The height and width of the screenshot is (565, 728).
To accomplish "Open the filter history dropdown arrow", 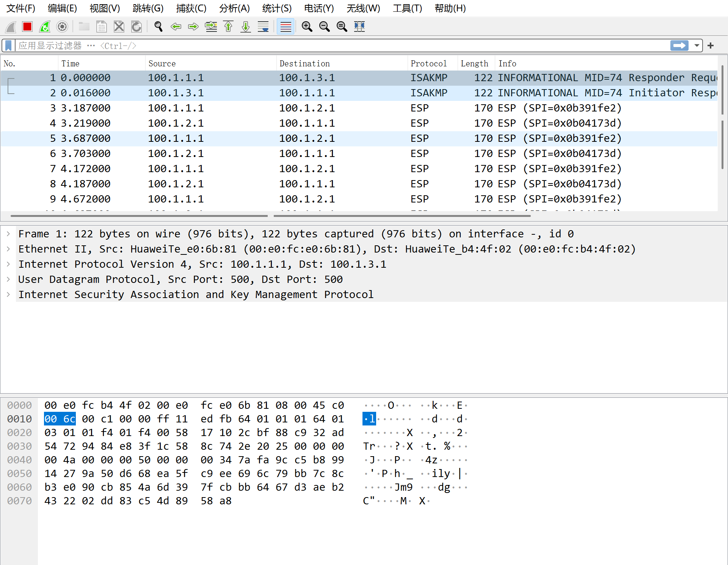I will [x=697, y=46].
